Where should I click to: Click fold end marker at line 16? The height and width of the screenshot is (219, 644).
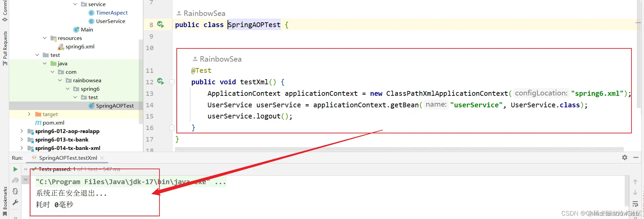pyautogui.click(x=172, y=128)
